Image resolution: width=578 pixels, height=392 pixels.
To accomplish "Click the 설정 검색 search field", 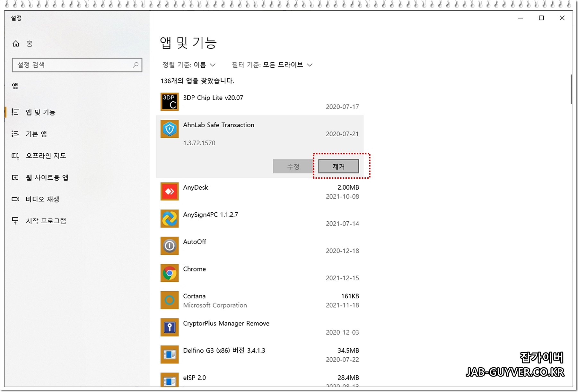I will [x=77, y=65].
